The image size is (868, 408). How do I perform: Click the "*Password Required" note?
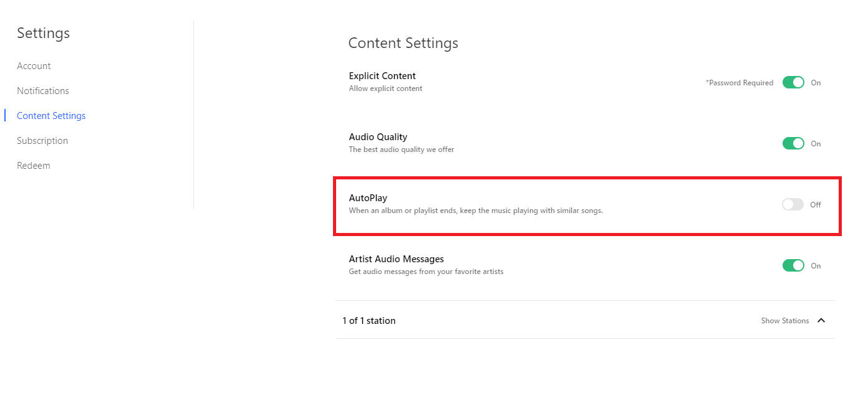point(739,83)
